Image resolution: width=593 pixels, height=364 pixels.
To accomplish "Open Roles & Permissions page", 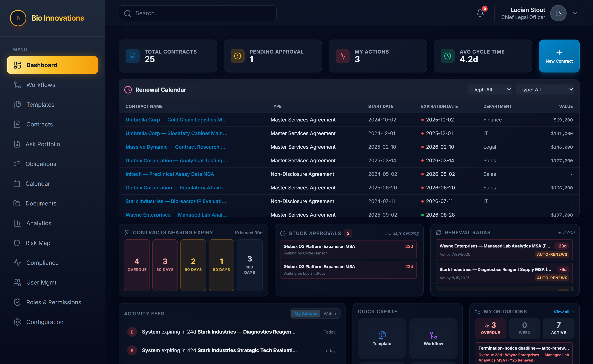I will pos(53,302).
